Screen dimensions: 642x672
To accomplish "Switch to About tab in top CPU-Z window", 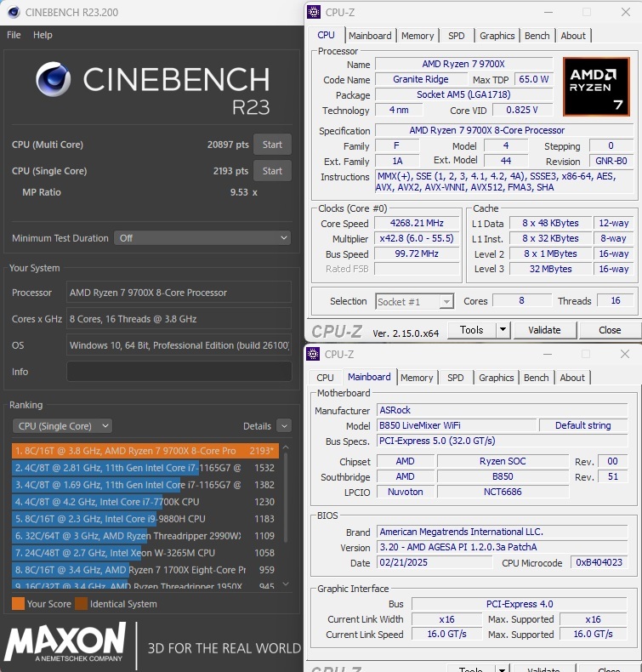I will (x=573, y=36).
